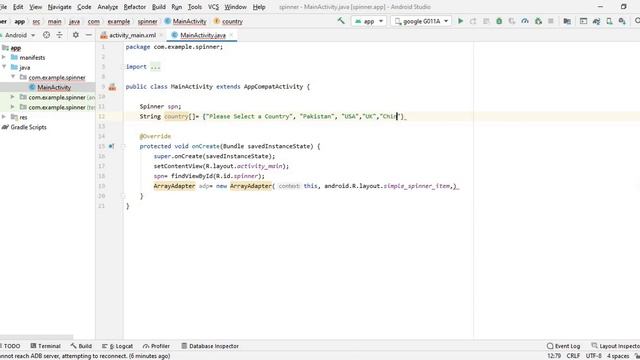Click Apply Code Changes icon
The image size is (640, 360).
pos(486,21)
